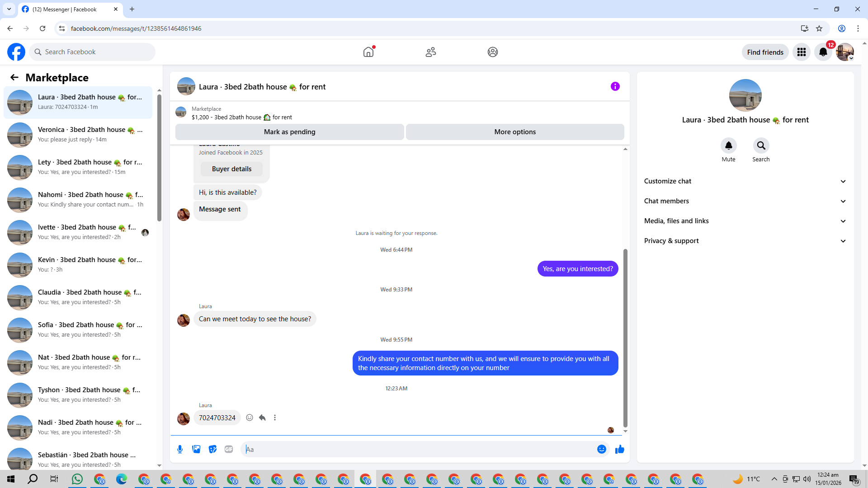Expand Media, files and links section

pyautogui.click(x=745, y=221)
